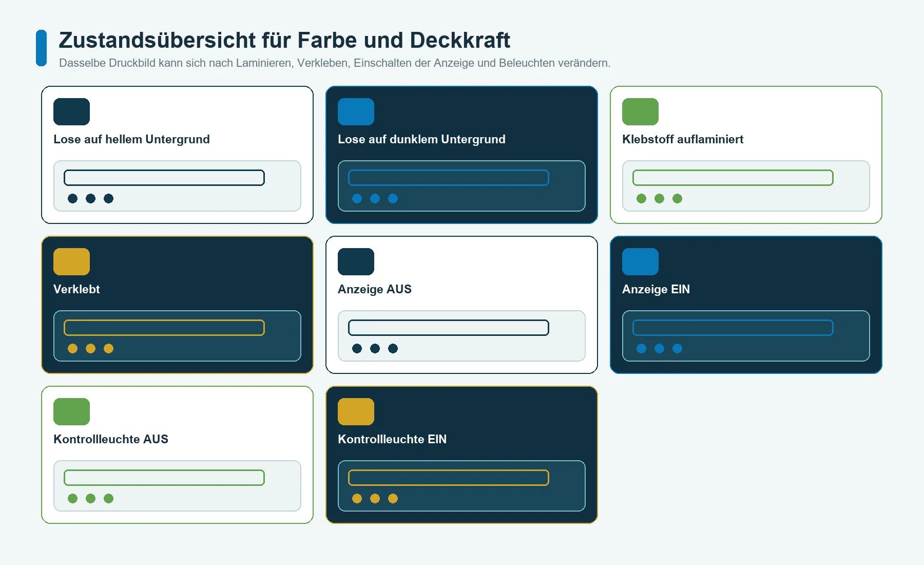Click the last blue dot in 'Lose auf dunklem Untergrund' card
924x565 pixels.
(393, 198)
